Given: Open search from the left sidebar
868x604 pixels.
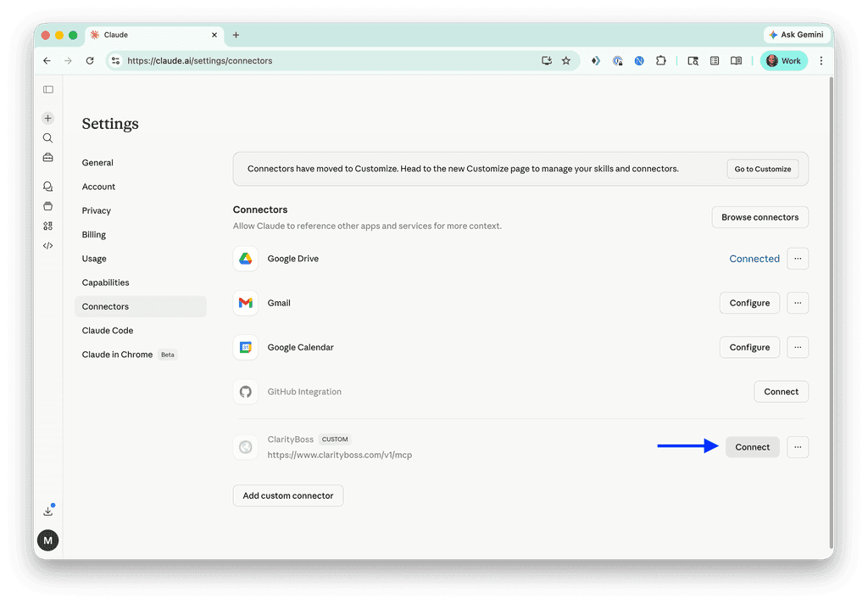Looking at the screenshot, I should 48,137.
